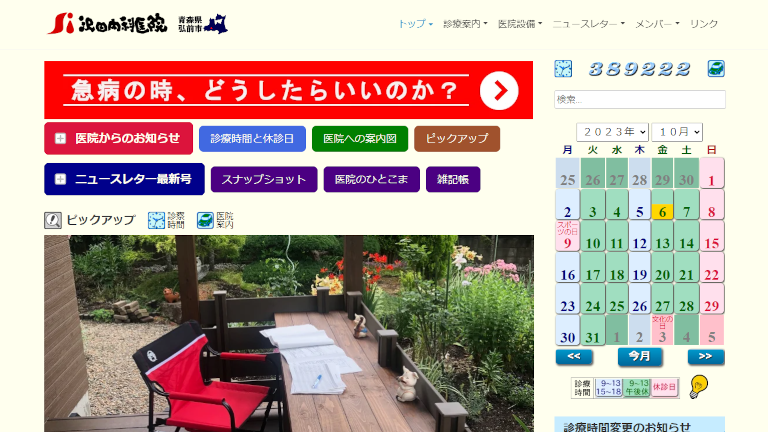Click the 医院への案内図 button
Image resolution: width=768 pixels, height=432 pixels.
[360, 139]
